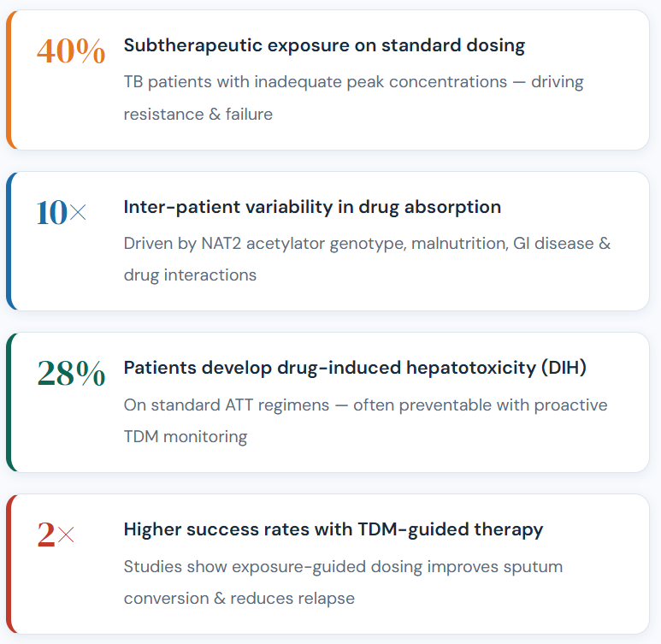The height and width of the screenshot is (644, 661).
Task: Select the 'Subtherapeutic exposure on standard dosing' heading
Action: coord(324,45)
